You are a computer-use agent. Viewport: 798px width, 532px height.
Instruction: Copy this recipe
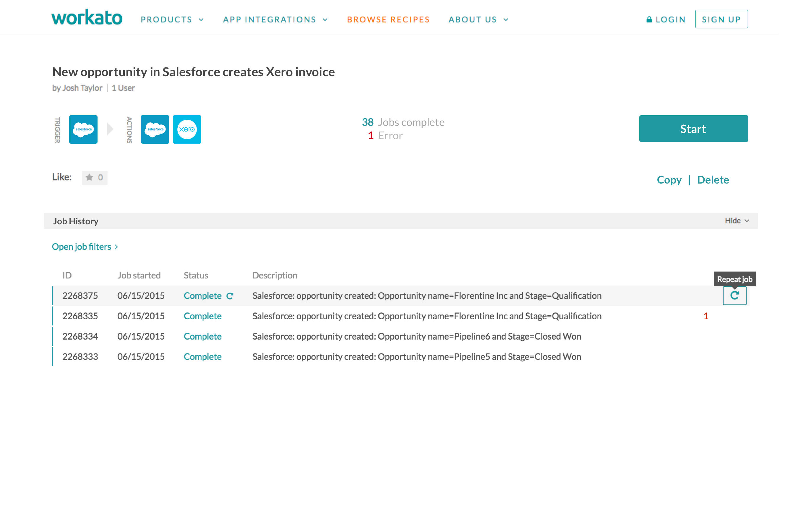[669, 180]
